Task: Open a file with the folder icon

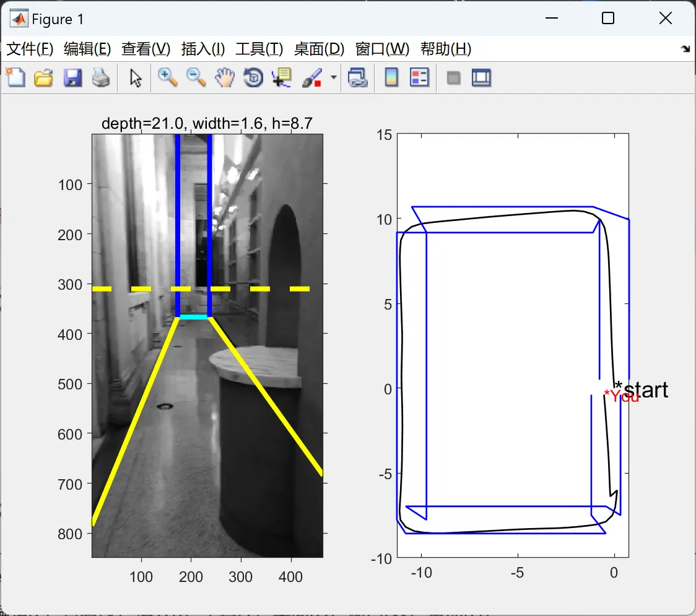Action: [43, 78]
